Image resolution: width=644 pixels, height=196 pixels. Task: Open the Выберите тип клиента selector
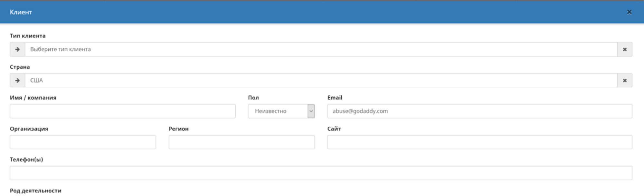(321, 49)
